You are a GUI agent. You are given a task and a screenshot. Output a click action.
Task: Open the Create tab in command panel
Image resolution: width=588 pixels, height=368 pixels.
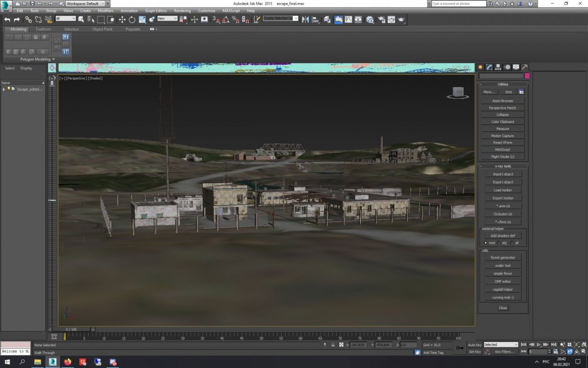click(480, 67)
